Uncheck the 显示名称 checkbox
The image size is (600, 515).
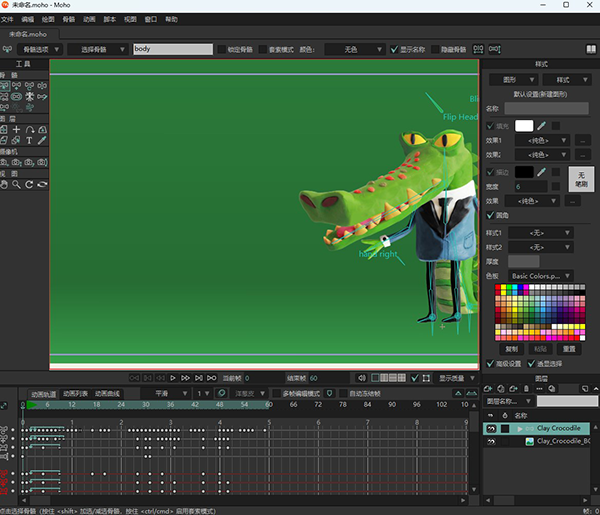[394, 49]
